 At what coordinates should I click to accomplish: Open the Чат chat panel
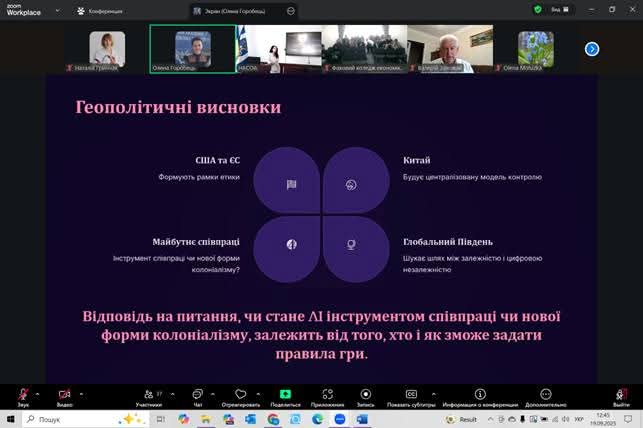[198, 395]
